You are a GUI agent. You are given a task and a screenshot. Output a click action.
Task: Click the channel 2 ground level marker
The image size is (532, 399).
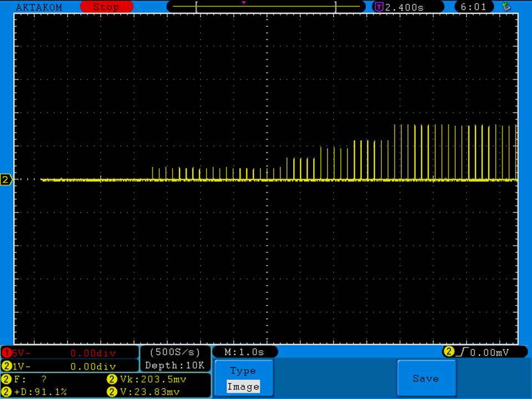[6, 180]
